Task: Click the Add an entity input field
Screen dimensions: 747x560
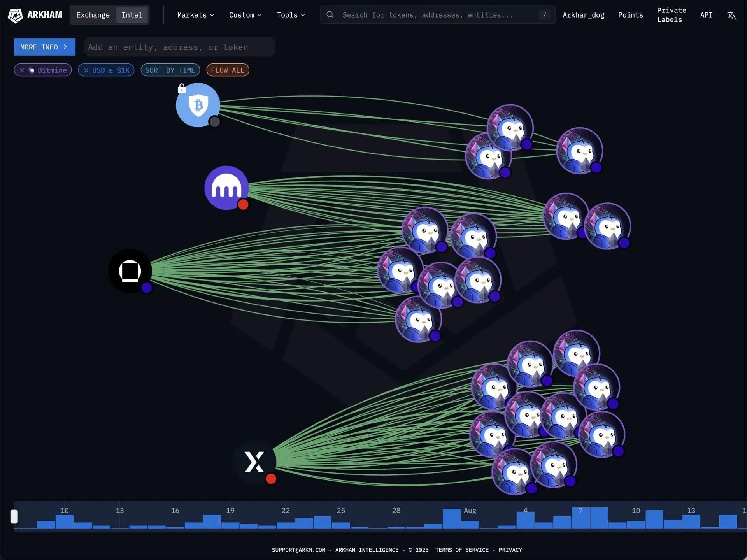Action: pyautogui.click(x=179, y=47)
